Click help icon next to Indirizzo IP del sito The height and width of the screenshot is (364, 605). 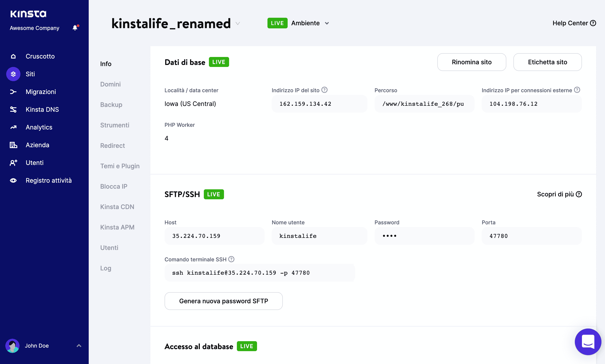pyautogui.click(x=324, y=90)
